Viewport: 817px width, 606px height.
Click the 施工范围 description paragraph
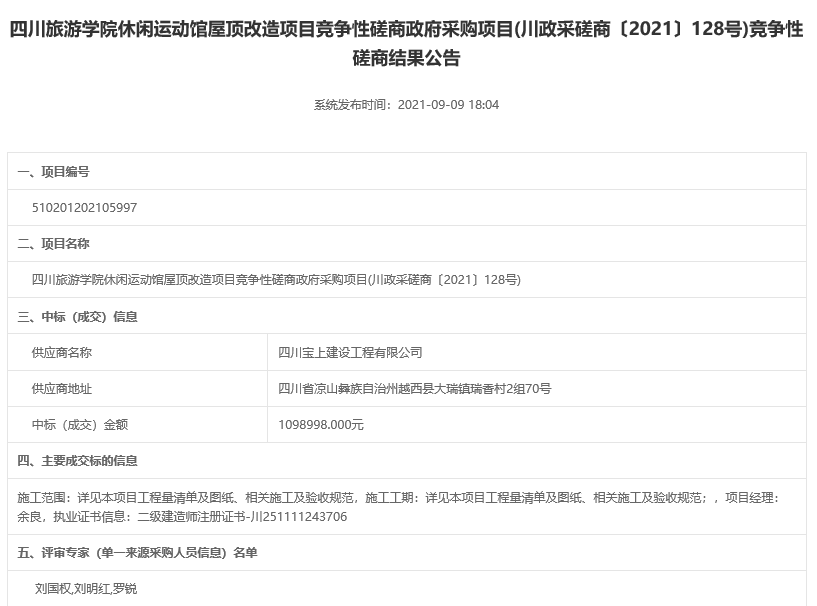[x=398, y=507]
